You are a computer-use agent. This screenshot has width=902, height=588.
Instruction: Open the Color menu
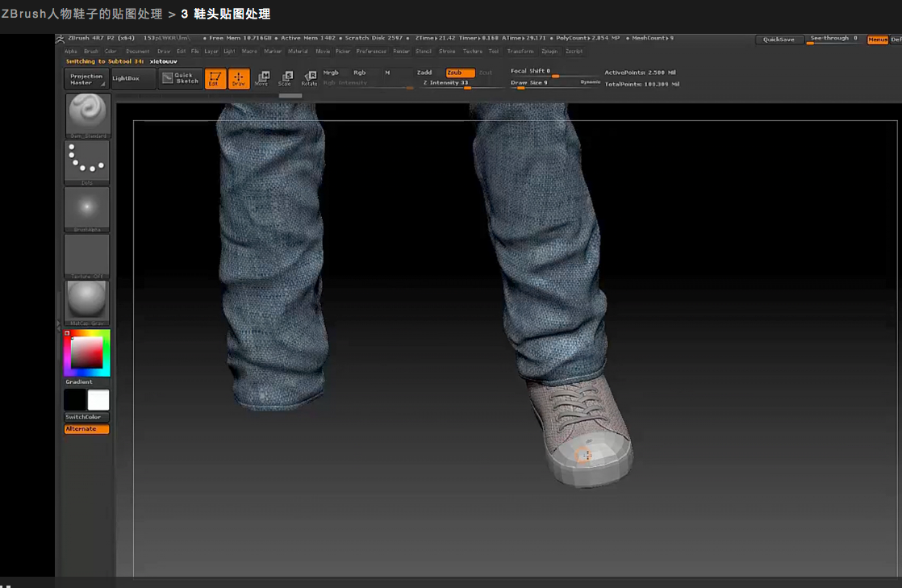[x=111, y=51]
